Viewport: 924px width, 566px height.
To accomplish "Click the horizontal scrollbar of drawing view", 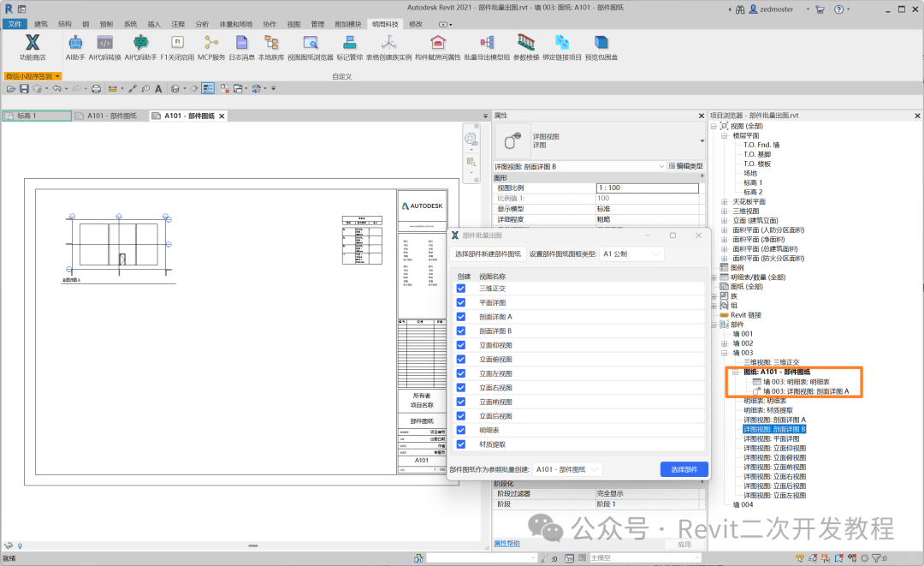I will [x=253, y=546].
